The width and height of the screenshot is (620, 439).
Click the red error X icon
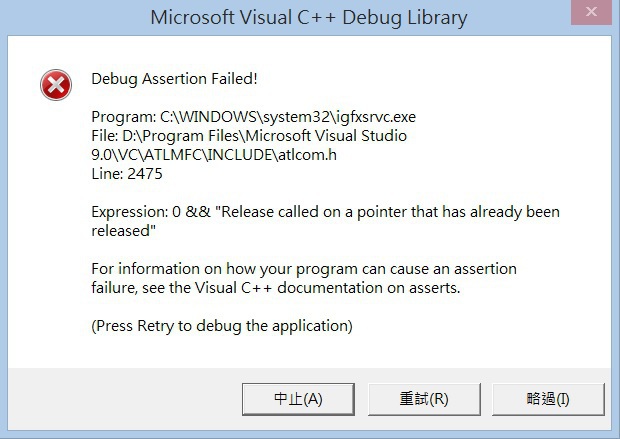click(x=56, y=85)
